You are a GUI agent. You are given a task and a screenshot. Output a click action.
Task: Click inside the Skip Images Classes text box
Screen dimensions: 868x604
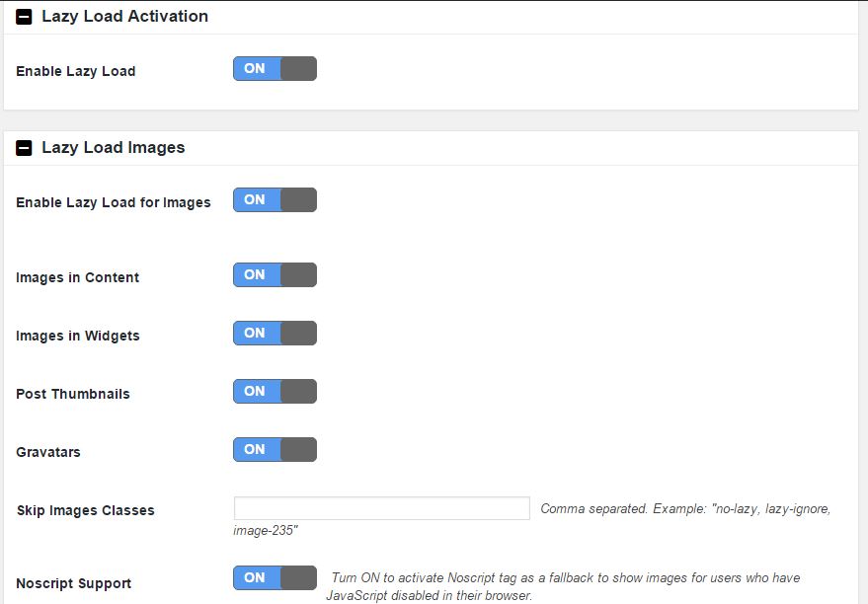[x=380, y=508]
